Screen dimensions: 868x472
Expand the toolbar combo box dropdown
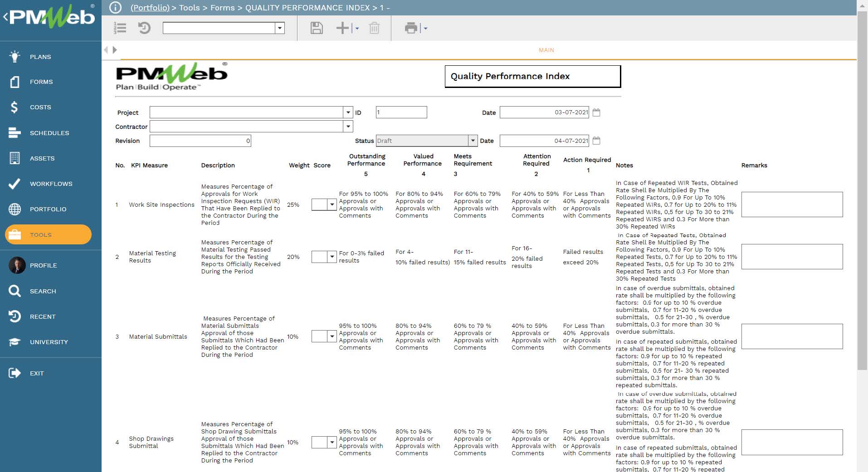[280, 28]
